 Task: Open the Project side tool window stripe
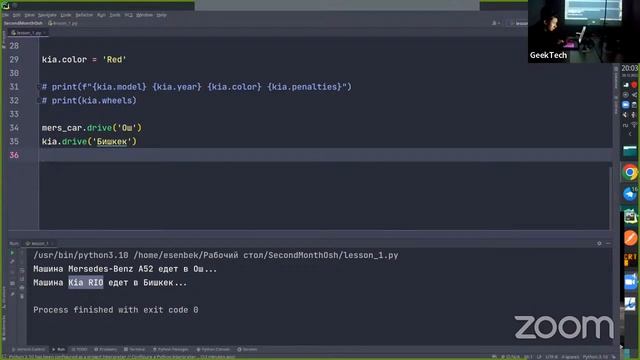click(x=4, y=41)
